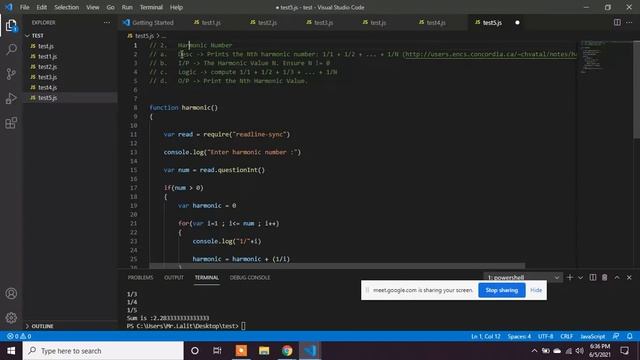Open the orange app on taskbar
640x360 pixels.
(241, 351)
